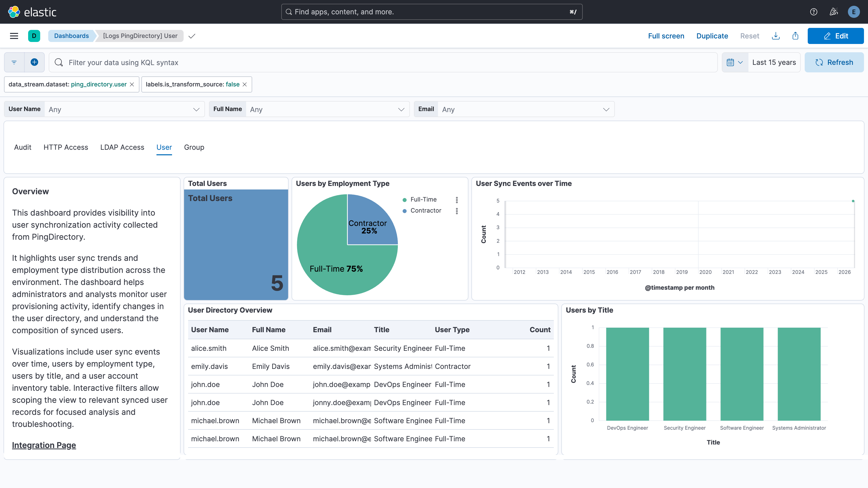The width and height of the screenshot is (868, 488).
Task: Expand the Email control dropdown
Action: pyautogui.click(x=526, y=109)
